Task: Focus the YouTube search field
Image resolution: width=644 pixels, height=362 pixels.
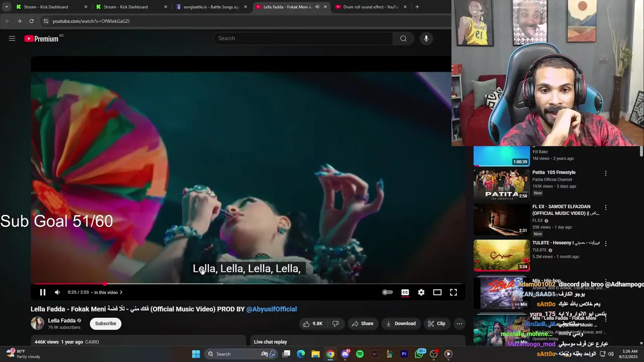Action: 303,38
